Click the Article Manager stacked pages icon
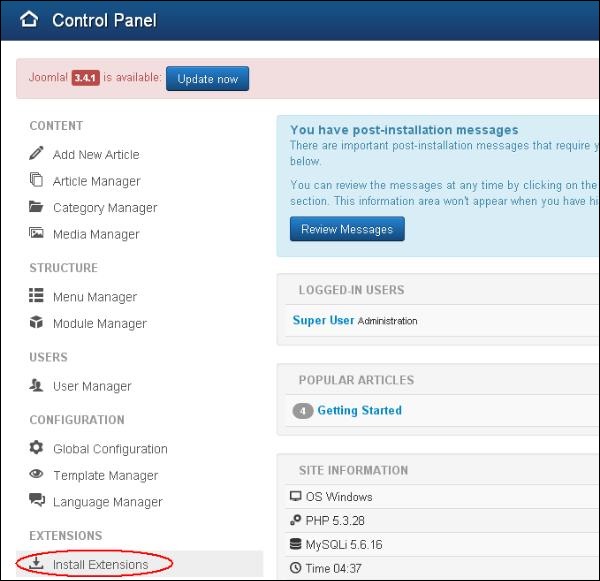 [x=37, y=181]
